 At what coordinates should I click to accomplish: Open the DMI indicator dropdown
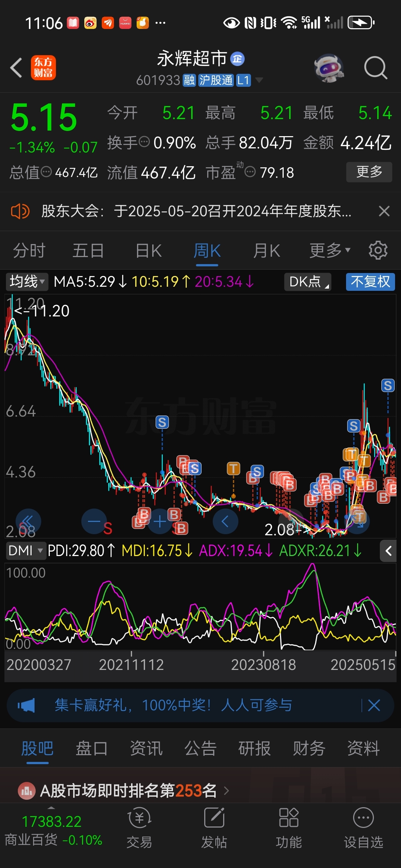coord(26,551)
